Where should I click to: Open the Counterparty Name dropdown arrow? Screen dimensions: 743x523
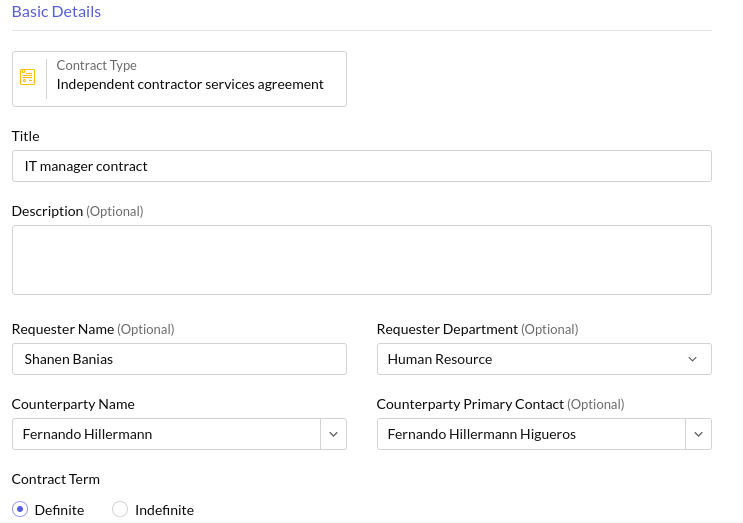coord(333,434)
